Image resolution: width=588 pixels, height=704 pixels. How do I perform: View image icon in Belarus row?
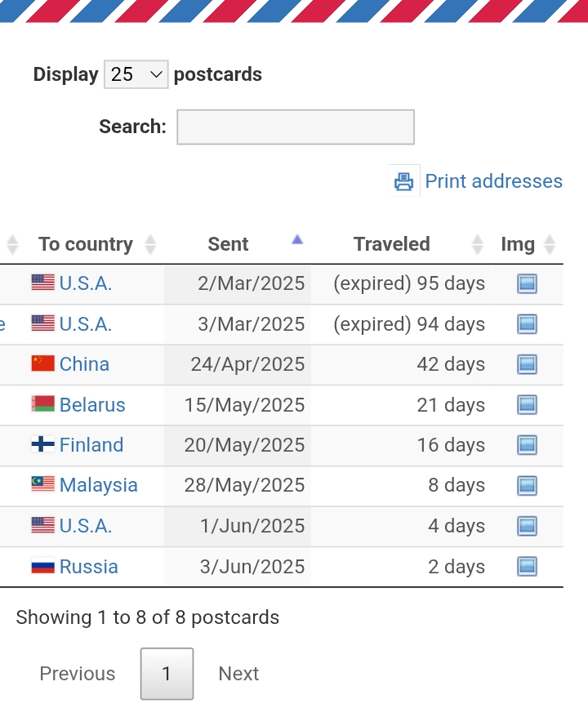[x=527, y=404]
